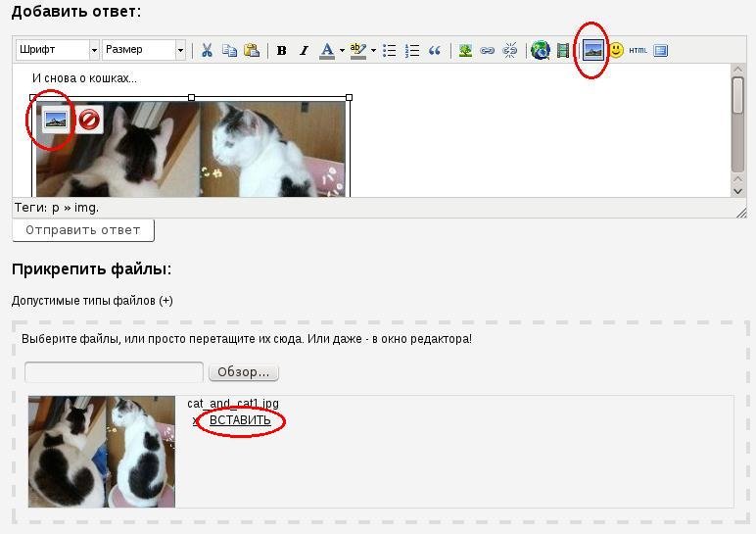Screen dimensions: 756x534
Task: Click the Copy icon in toolbar
Action: (x=229, y=50)
